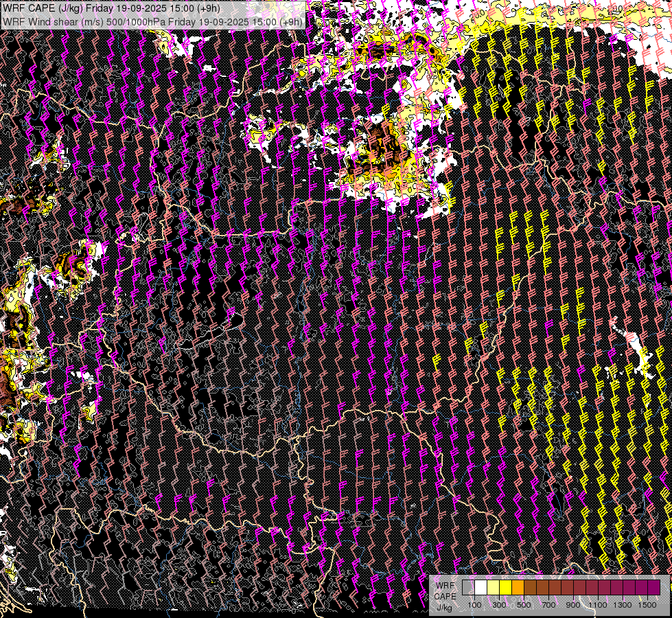Click the pale yellow legend swatch

point(494,587)
